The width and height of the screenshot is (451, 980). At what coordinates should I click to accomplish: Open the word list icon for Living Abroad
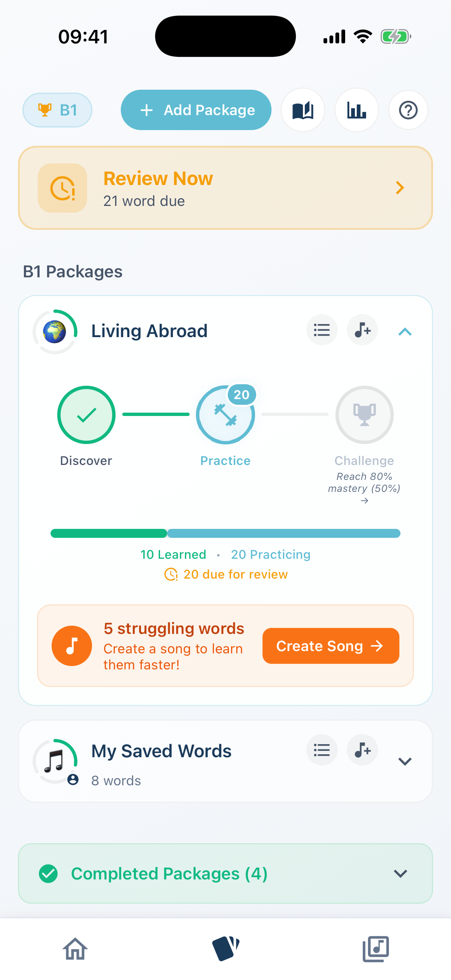point(322,330)
